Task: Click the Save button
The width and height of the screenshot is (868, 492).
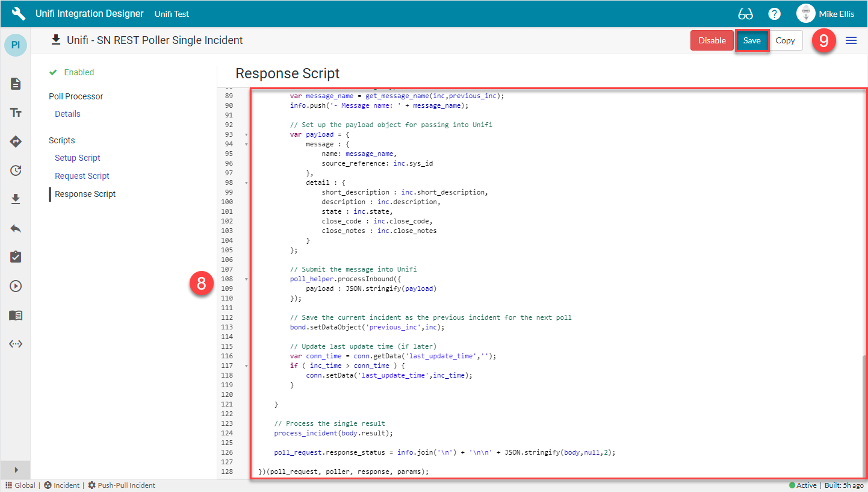Action: 752,40
